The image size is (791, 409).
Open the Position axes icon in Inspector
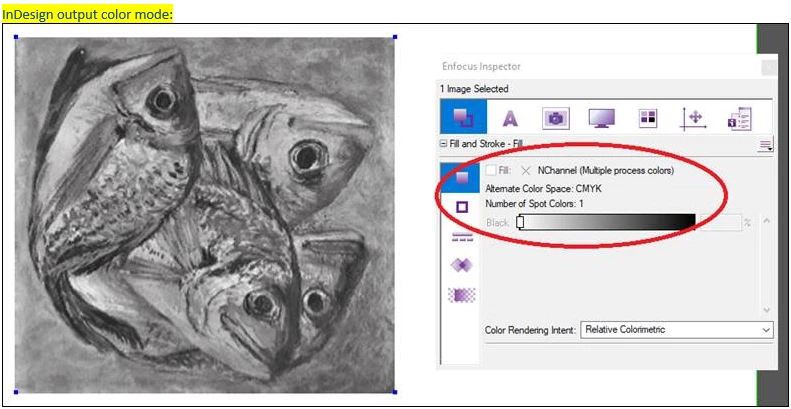695,118
